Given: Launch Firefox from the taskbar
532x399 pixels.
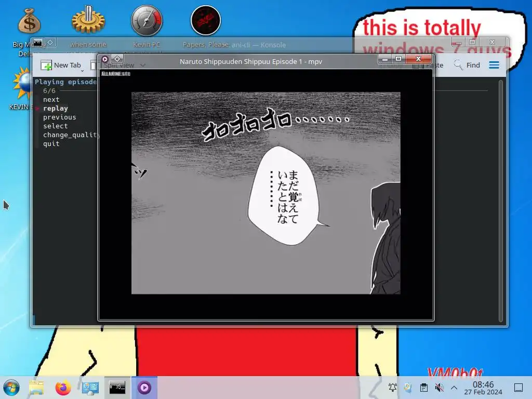Looking at the screenshot, I should 63,388.
